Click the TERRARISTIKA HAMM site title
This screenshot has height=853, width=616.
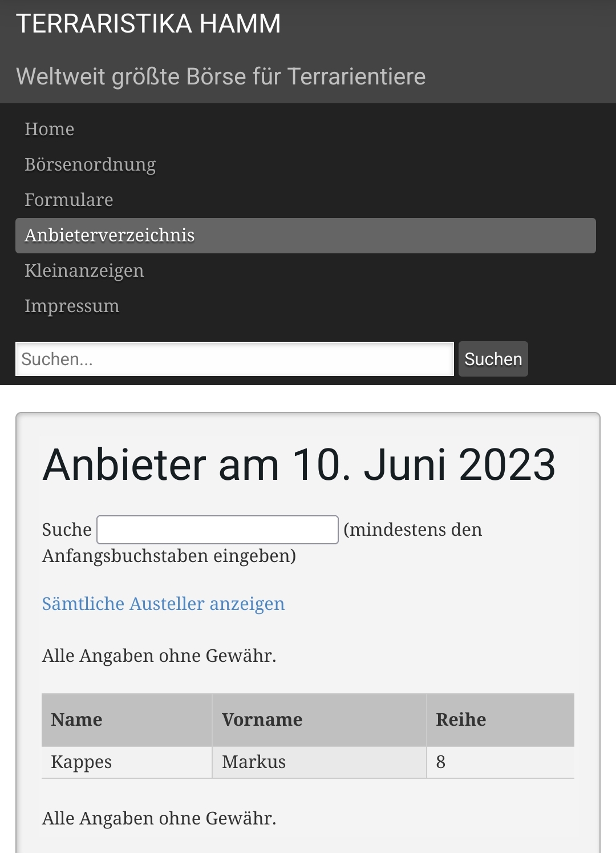(x=148, y=24)
